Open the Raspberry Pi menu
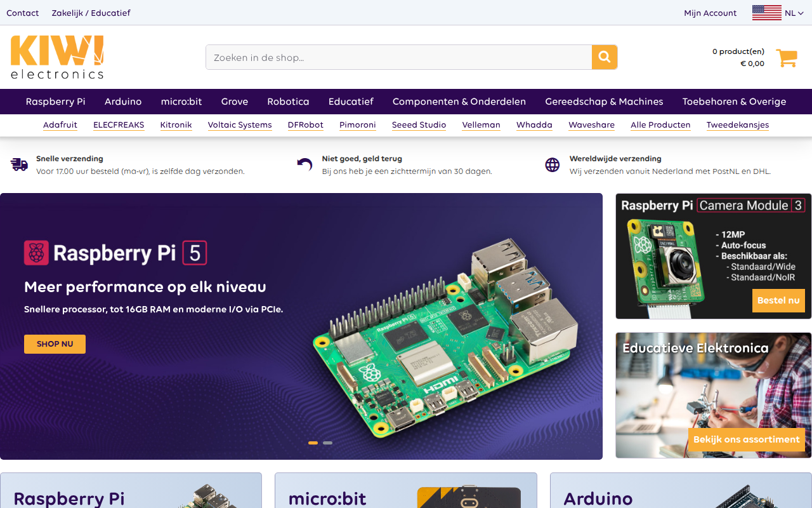 (55, 102)
